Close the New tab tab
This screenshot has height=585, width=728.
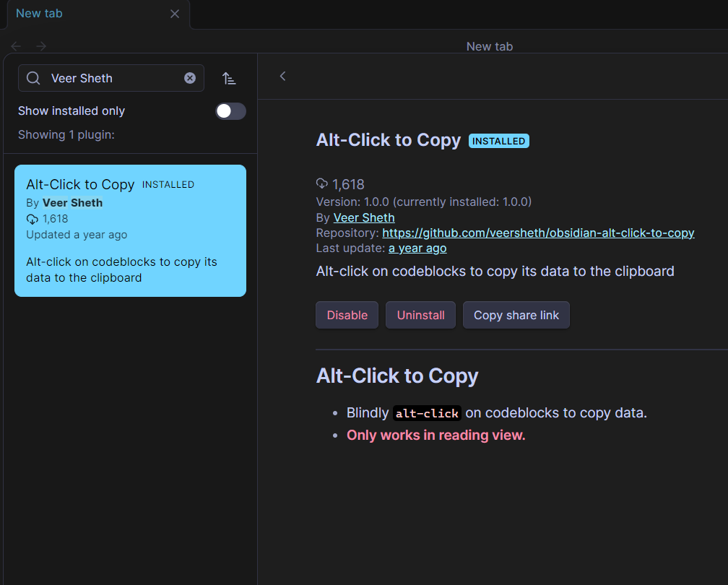click(175, 14)
